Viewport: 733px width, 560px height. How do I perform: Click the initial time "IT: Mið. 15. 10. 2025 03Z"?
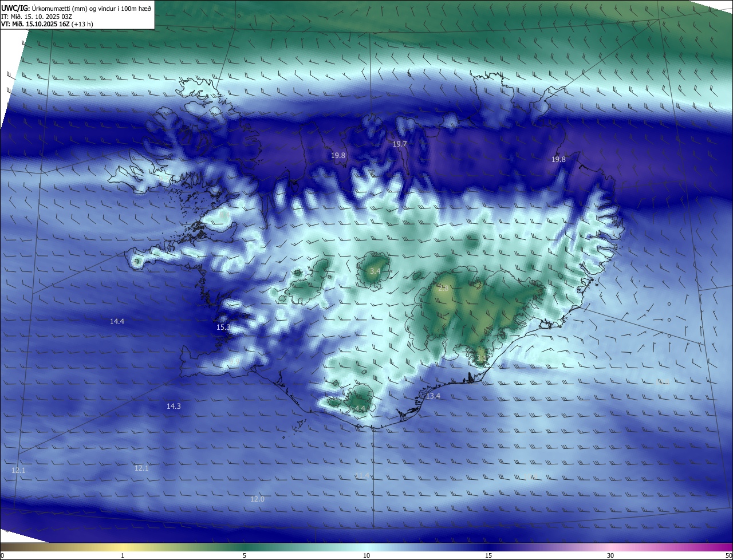(x=37, y=17)
